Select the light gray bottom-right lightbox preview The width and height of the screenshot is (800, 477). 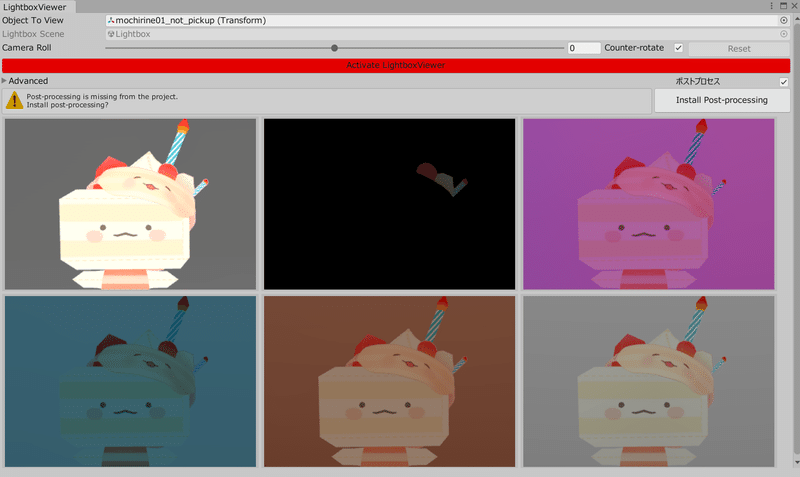[x=648, y=381]
